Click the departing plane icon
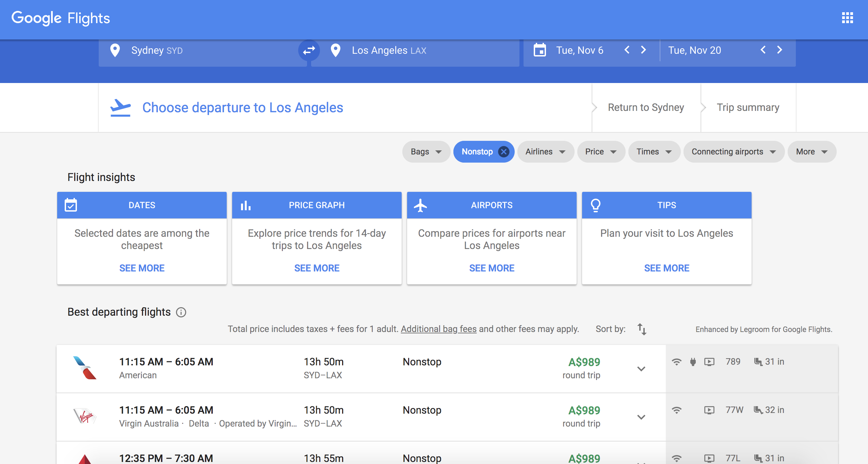Screen dimensions: 868x464 pyautogui.click(x=120, y=108)
